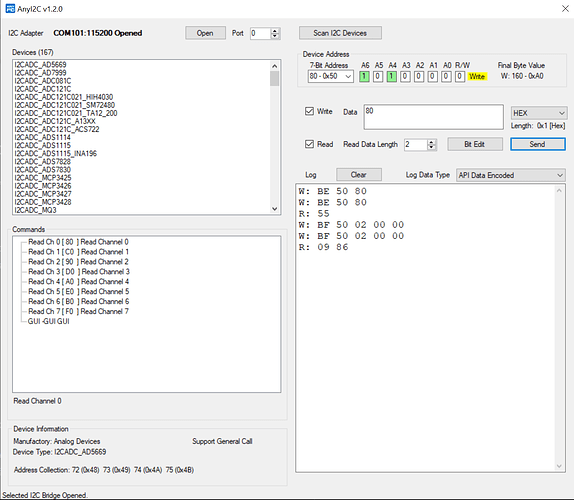574x500 pixels.
Task: Select Read Ch 3 command in tree
Action: tap(79, 272)
